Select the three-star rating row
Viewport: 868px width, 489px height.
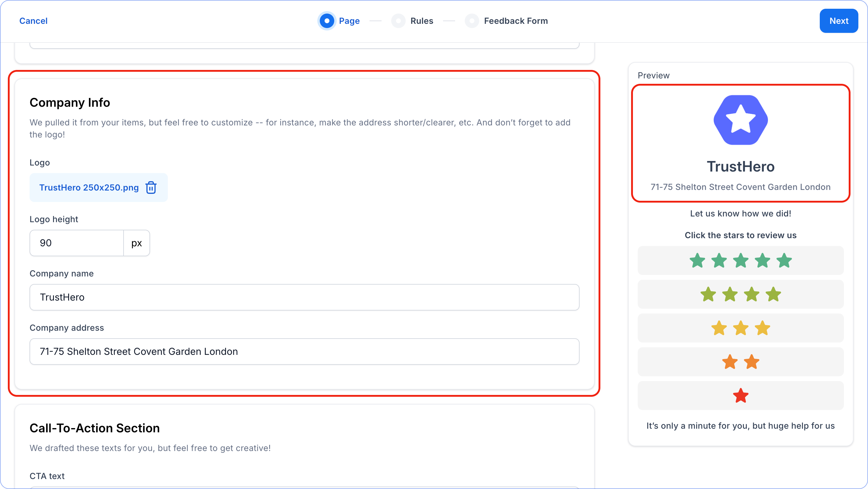point(740,328)
